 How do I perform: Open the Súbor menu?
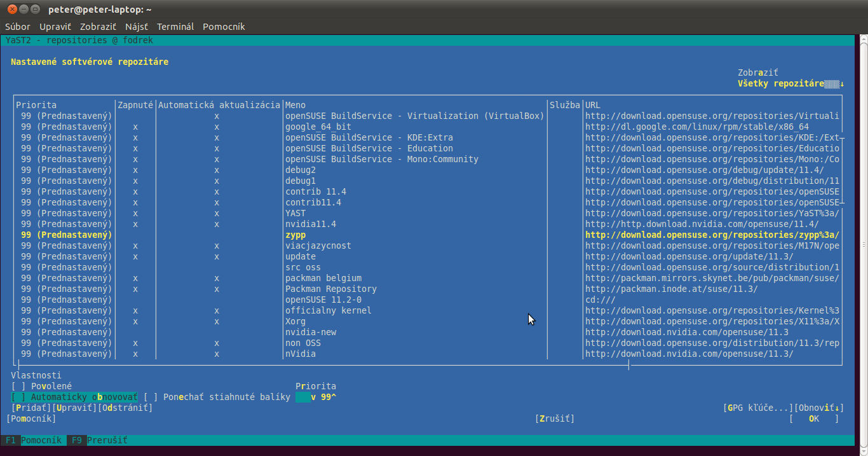[x=18, y=27]
